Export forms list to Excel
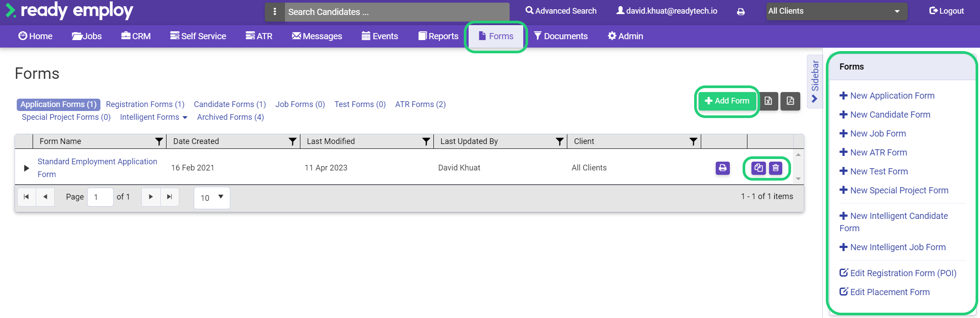 (x=768, y=101)
